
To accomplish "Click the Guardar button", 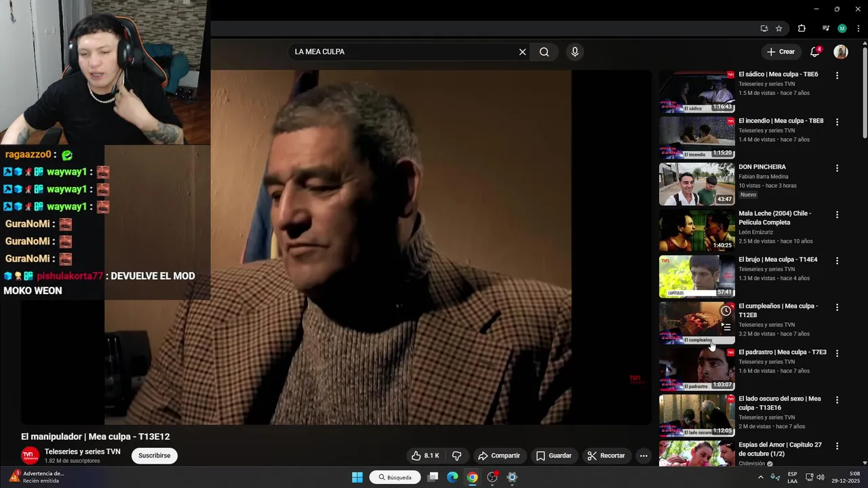I will (554, 455).
